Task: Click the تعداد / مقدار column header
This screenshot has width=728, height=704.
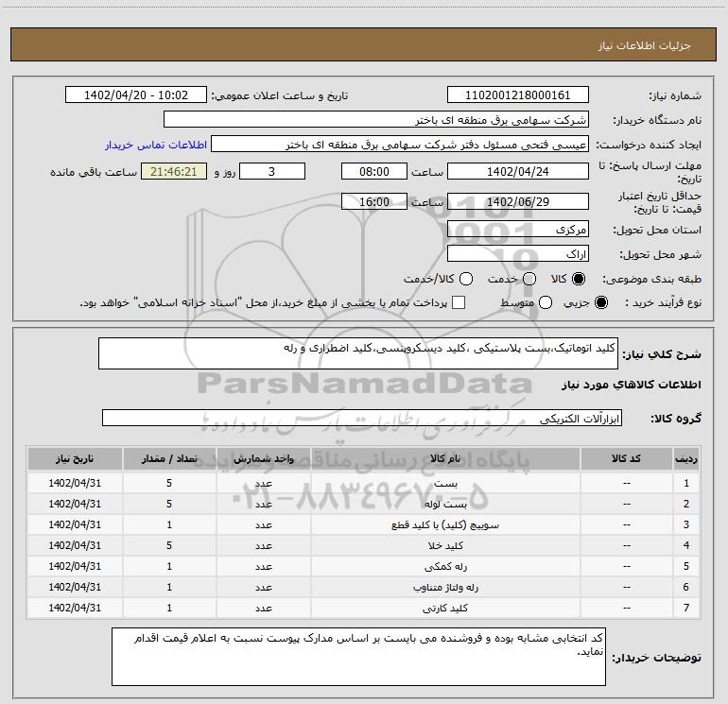Action: 169,459
